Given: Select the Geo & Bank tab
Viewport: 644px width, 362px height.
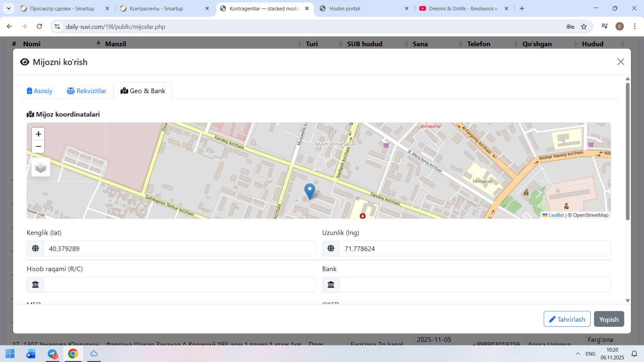Looking at the screenshot, I should 143,91.
